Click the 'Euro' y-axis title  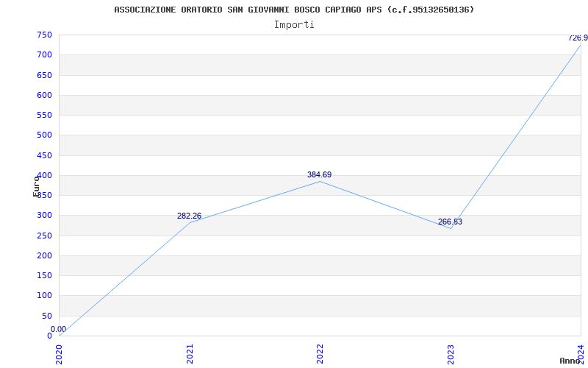pos(36,186)
